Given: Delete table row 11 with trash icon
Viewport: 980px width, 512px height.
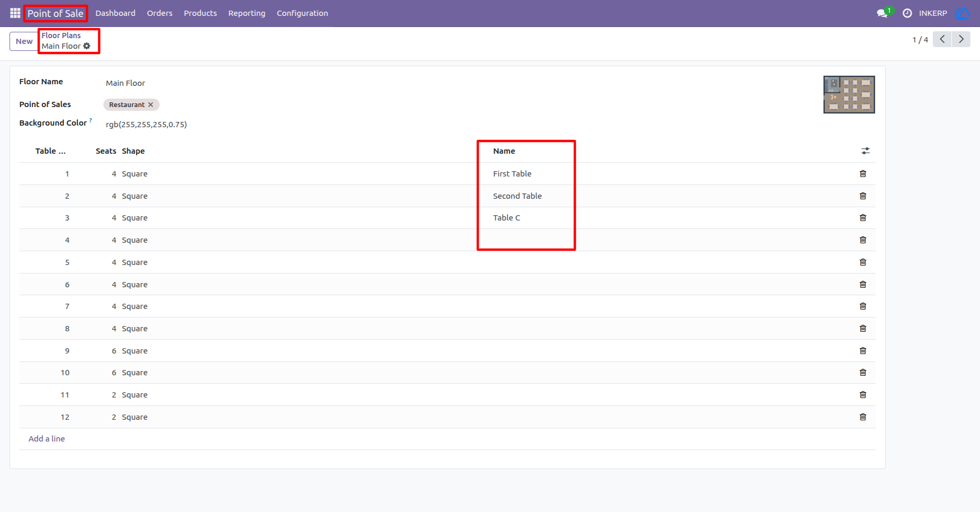Looking at the screenshot, I should point(863,395).
